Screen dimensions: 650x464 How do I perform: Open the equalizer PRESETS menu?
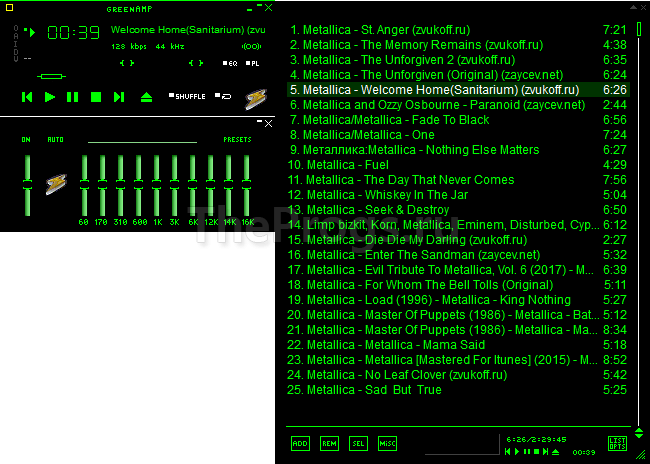237,140
